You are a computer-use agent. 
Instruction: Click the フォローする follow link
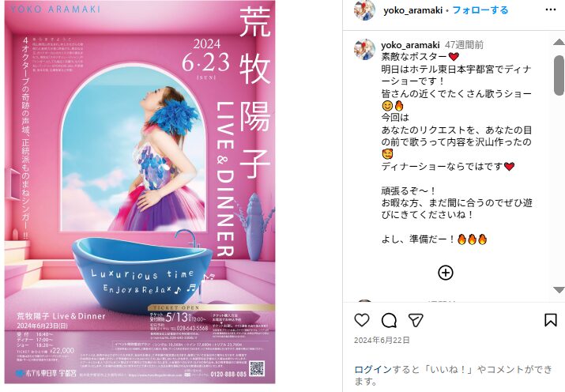pyautogui.click(x=480, y=10)
